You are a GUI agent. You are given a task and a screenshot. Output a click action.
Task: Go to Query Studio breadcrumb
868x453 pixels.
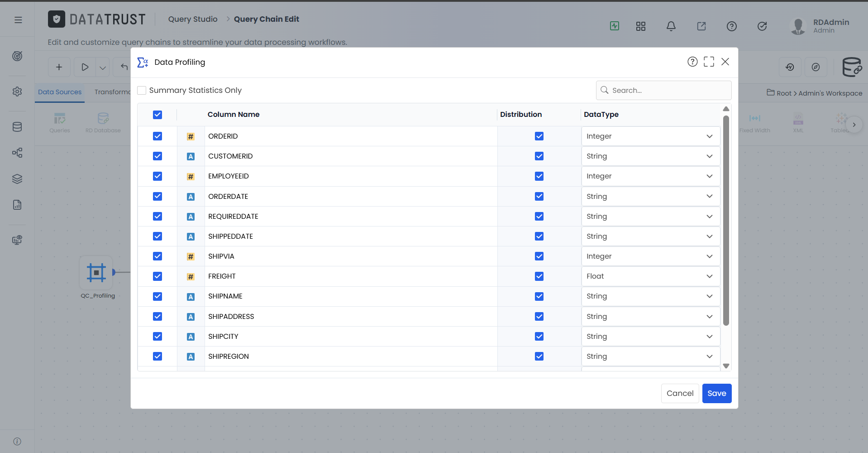[193, 19]
